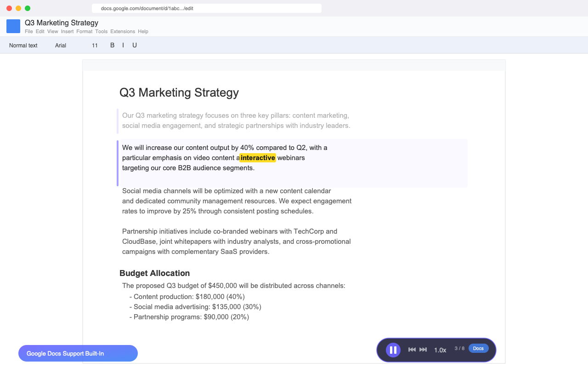Click the Google Docs Support Built-In button
The image size is (588, 368).
pos(78,353)
